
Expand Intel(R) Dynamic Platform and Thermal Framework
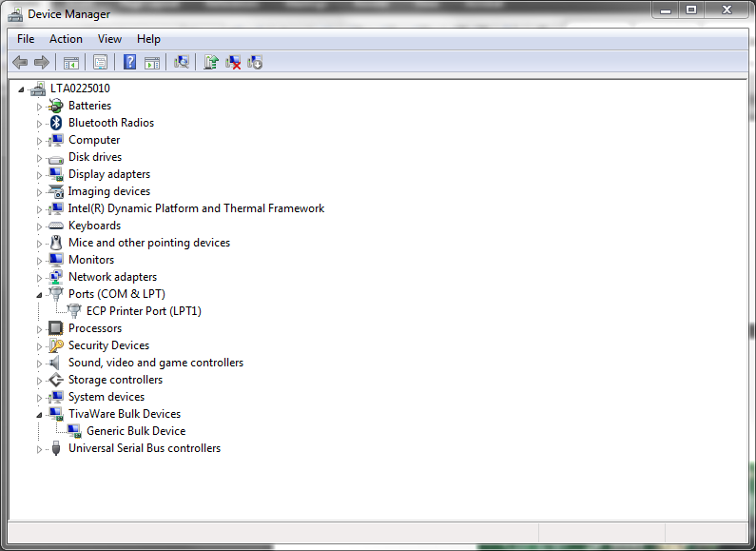click(39, 209)
